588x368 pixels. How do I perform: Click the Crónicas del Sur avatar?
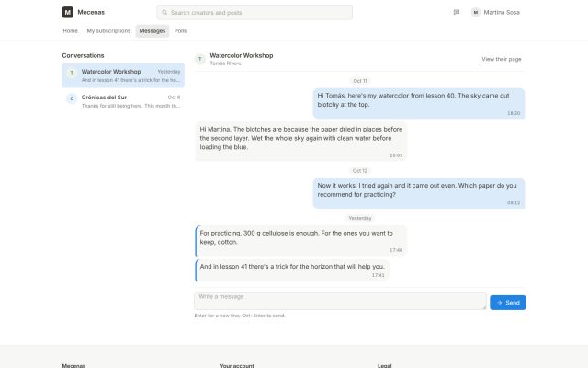pos(72,98)
